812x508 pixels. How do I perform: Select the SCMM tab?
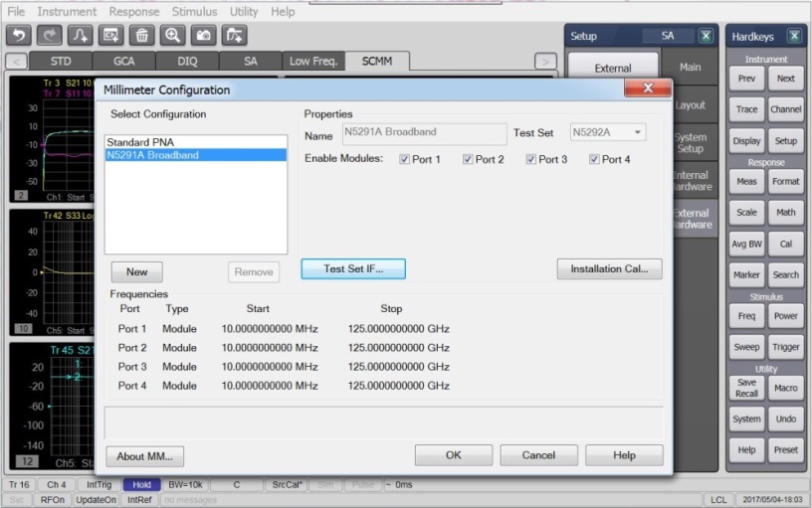tap(377, 61)
